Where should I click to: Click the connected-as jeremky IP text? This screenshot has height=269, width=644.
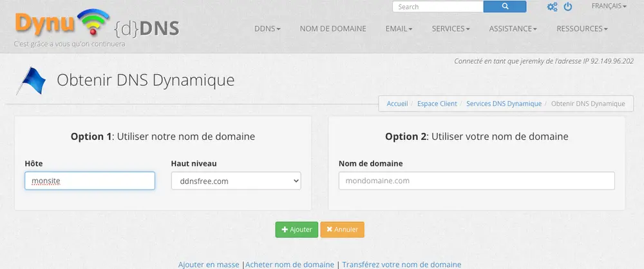[x=544, y=61]
